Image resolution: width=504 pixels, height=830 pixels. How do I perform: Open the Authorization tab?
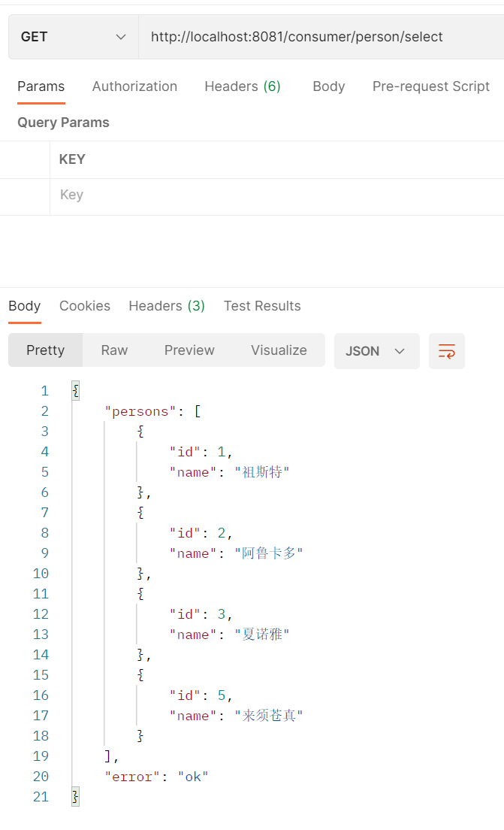(x=134, y=86)
